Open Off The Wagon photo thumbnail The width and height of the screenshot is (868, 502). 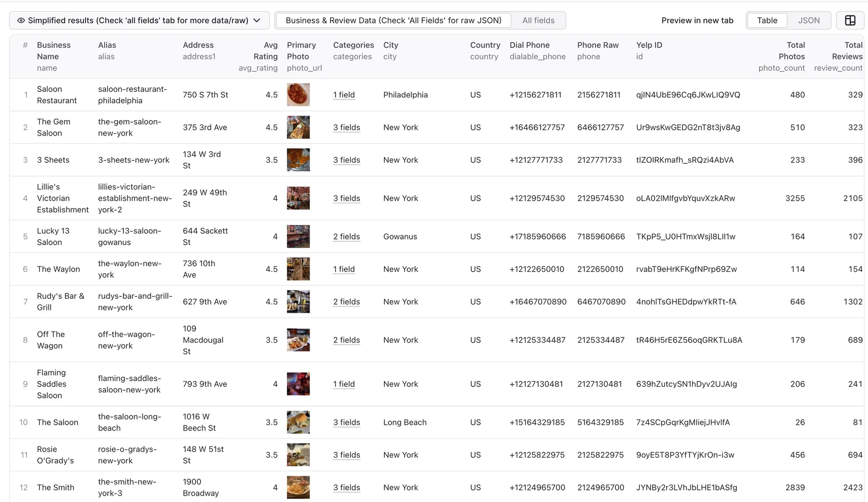(298, 340)
